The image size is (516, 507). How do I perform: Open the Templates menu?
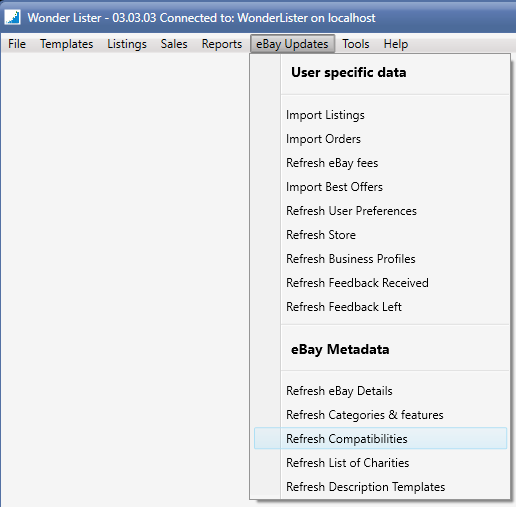[67, 44]
